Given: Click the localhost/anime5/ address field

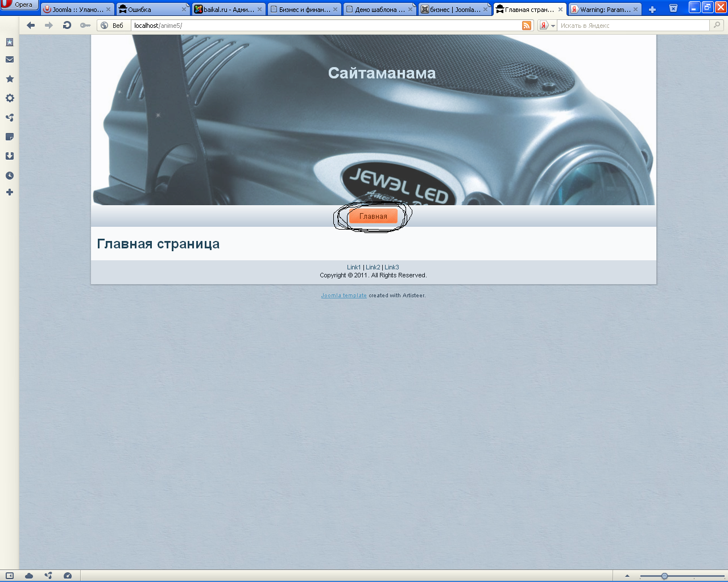Looking at the screenshot, I should pyautogui.click(x=326, y=26).
